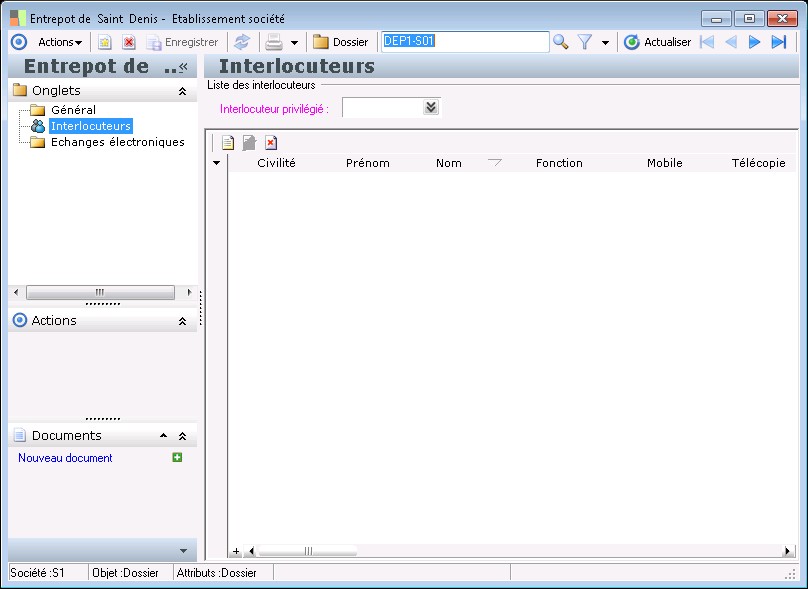Click the Dossier folder button
The height and width of the screenshot is (589, 808).
pos(341,42)
